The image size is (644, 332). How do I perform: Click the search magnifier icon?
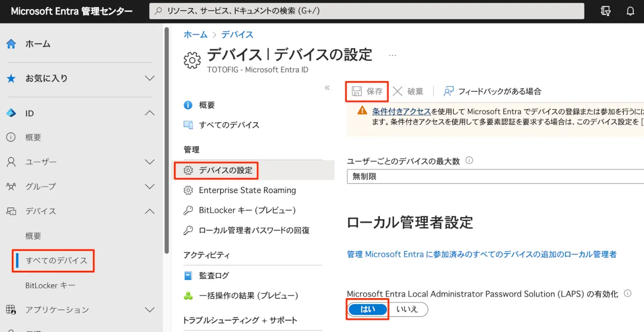pos(158,11)
